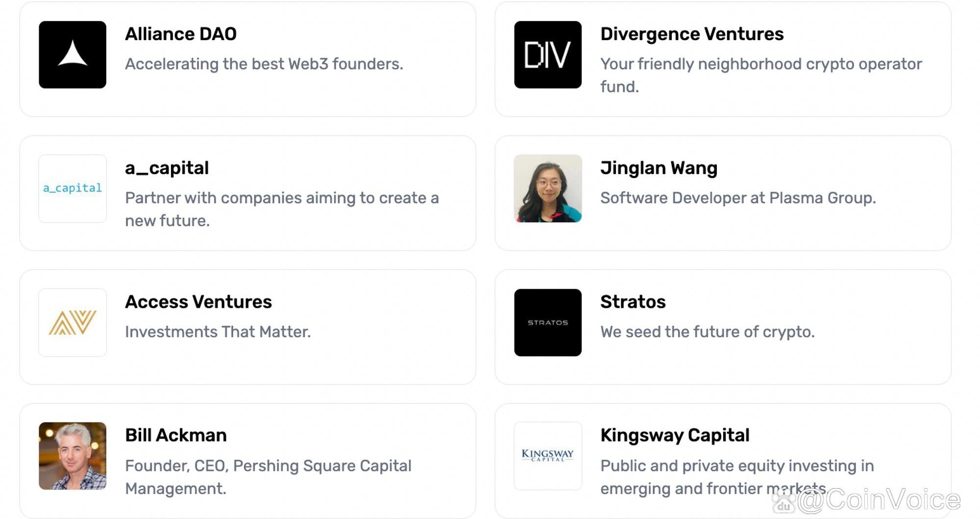Screen dimensions: 980x519
Task: Click the black Stratos logo
Action: (548, 322)
